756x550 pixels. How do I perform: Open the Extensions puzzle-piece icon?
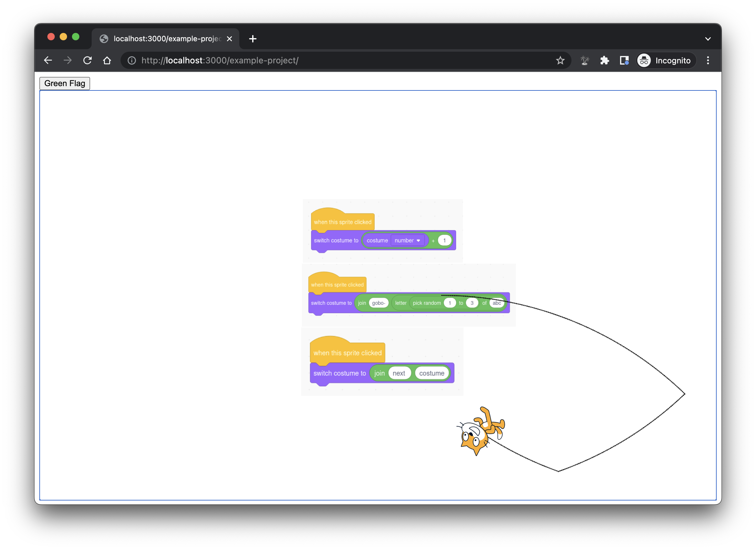point(605,60)
